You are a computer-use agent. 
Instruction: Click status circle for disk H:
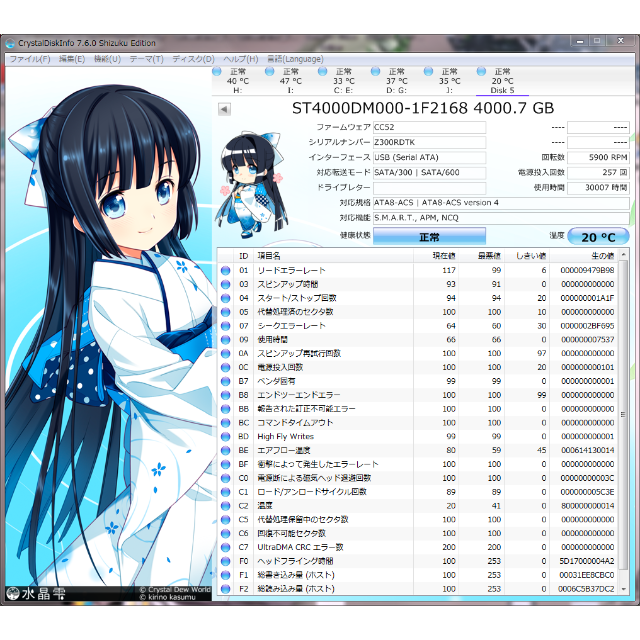(x=217, y=71)
